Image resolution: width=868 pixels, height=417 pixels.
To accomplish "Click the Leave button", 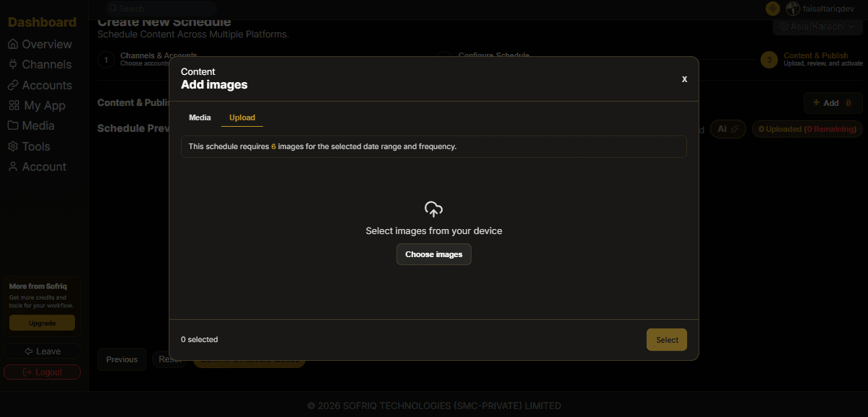I will click(x=42, y=351).
